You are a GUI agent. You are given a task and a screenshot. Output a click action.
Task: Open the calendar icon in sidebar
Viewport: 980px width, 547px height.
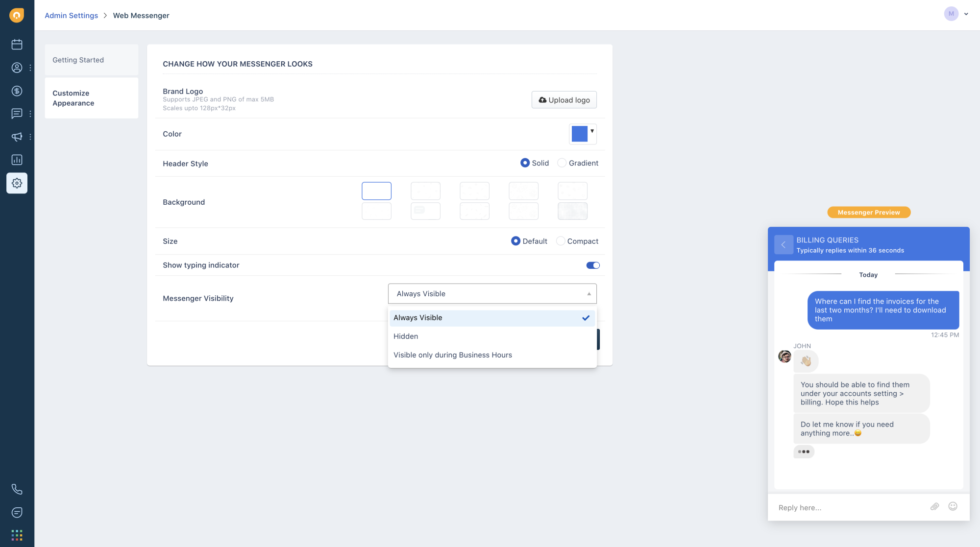tap(17, 45)
